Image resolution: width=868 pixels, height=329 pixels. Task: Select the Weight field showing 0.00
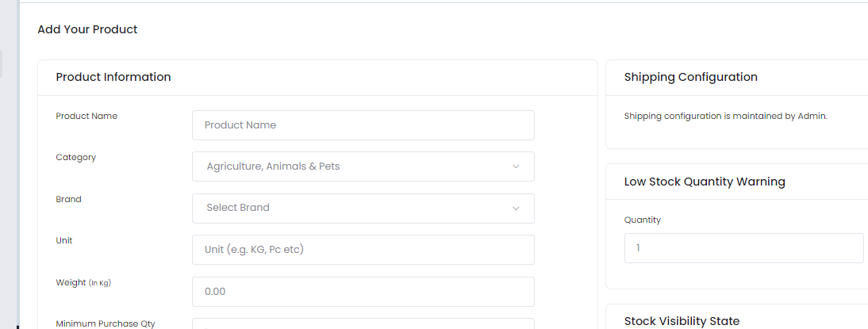point(363,292)
